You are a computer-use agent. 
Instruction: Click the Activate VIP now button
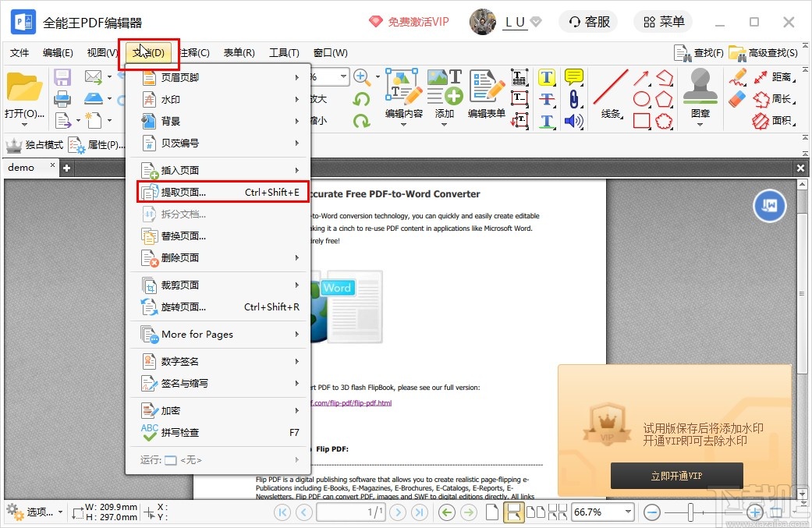click(677, 476)
